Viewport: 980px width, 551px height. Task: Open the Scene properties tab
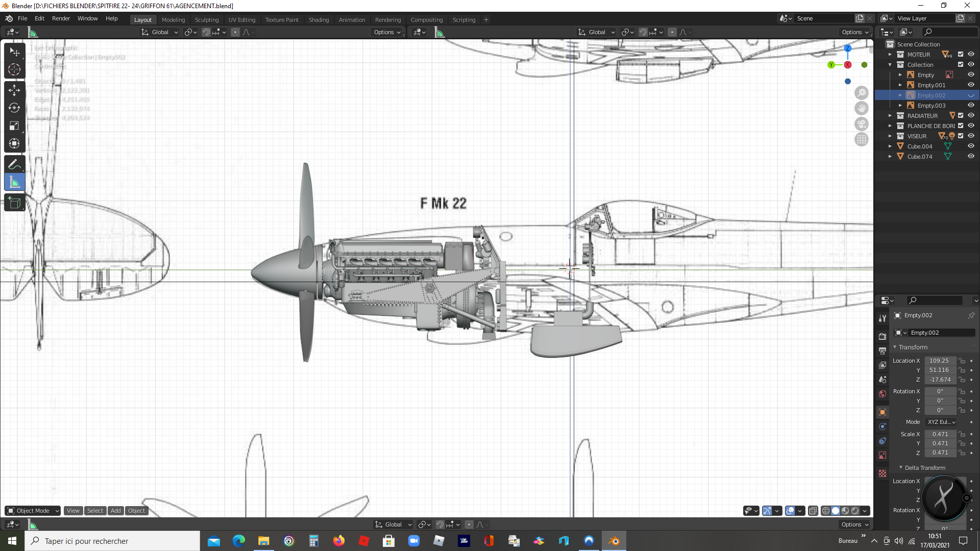coord(883,380)
